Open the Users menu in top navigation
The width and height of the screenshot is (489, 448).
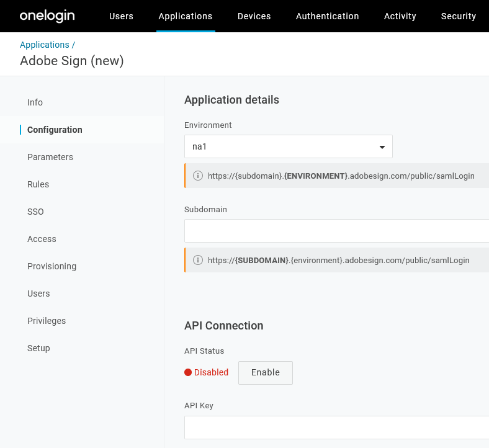(x=121, y=16)
